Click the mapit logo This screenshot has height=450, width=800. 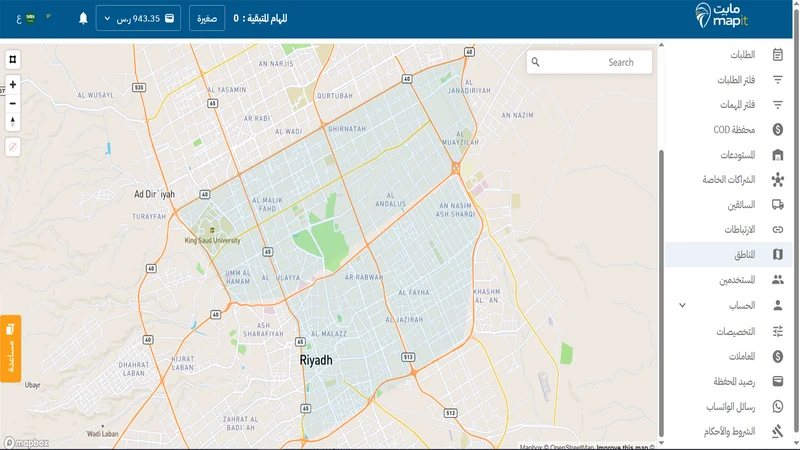[722, 15]
